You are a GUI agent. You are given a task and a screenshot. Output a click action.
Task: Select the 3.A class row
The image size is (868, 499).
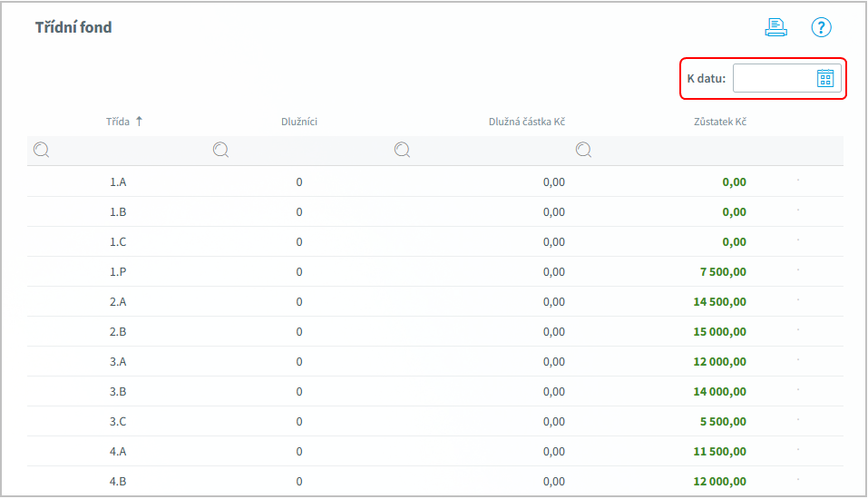coord(435,361)
